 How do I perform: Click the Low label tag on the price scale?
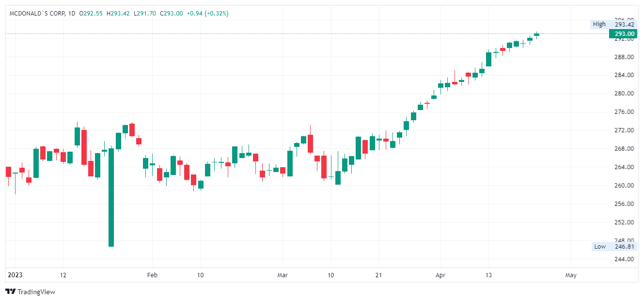(600, 246)
